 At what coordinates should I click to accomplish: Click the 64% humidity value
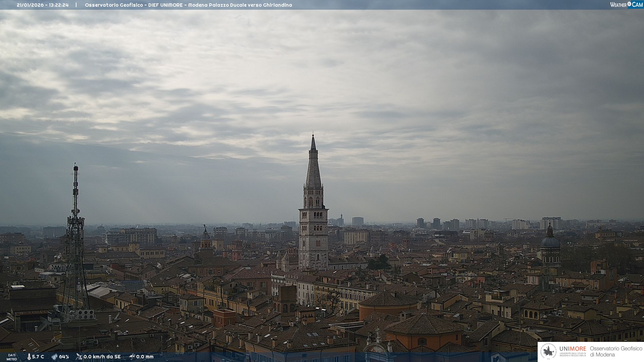[x=64, y=357]
